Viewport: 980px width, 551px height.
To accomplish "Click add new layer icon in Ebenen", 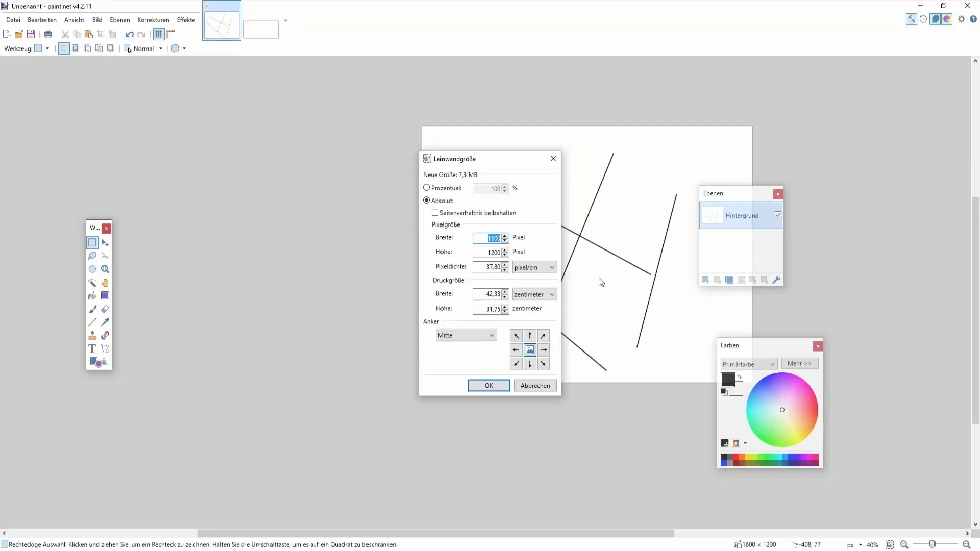I will pos(705,280).
